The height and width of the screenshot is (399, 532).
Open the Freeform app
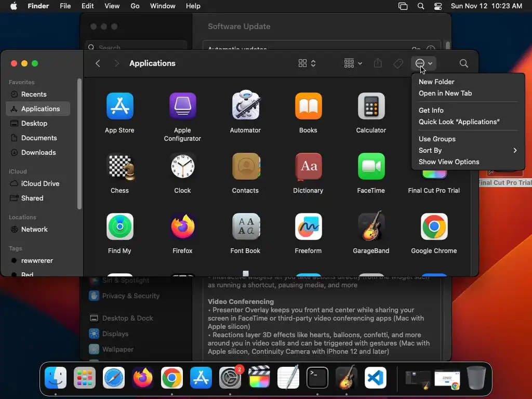(x=308, y=227)
